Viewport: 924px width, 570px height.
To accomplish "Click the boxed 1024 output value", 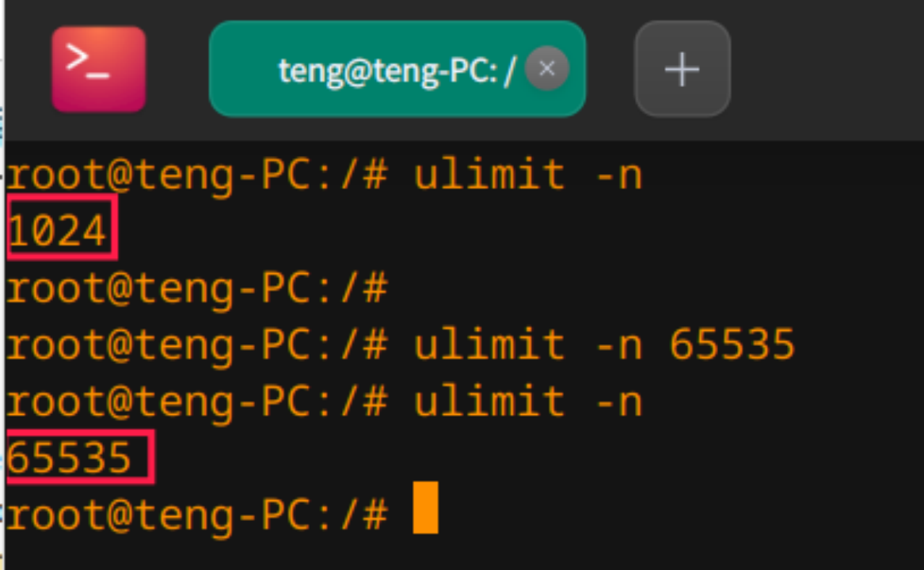I will click(57, 230).
